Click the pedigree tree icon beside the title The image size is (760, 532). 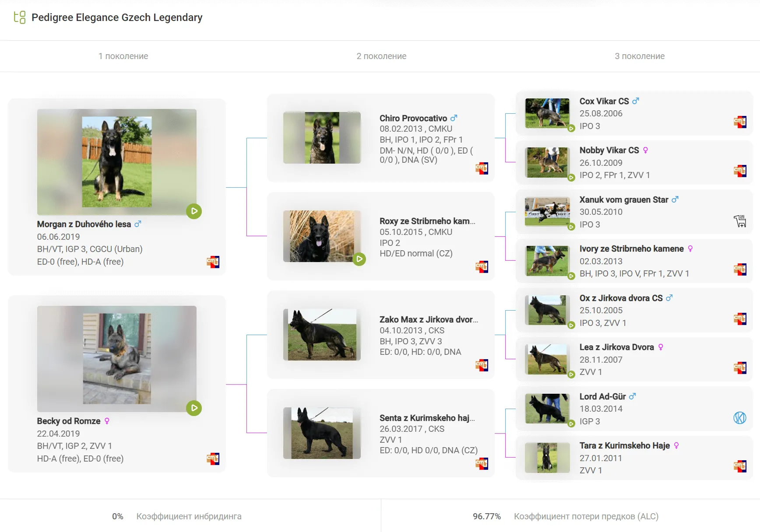(x=20, y=17)
